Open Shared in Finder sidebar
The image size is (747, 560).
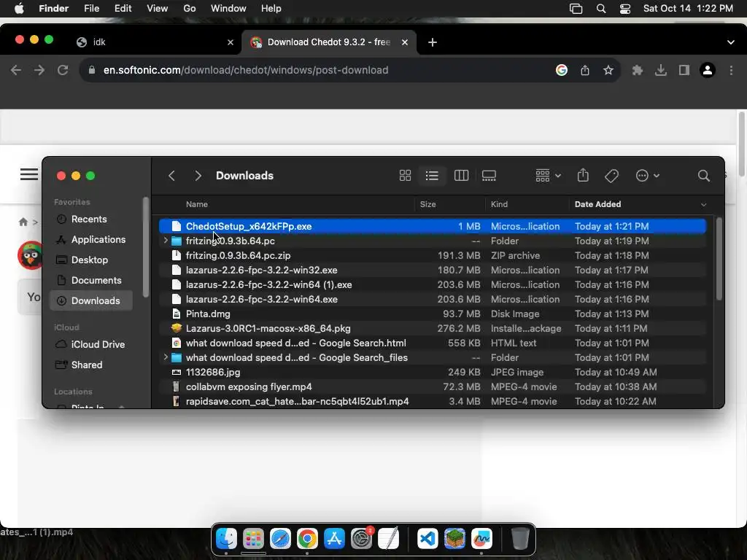click(x=90, y=365)
